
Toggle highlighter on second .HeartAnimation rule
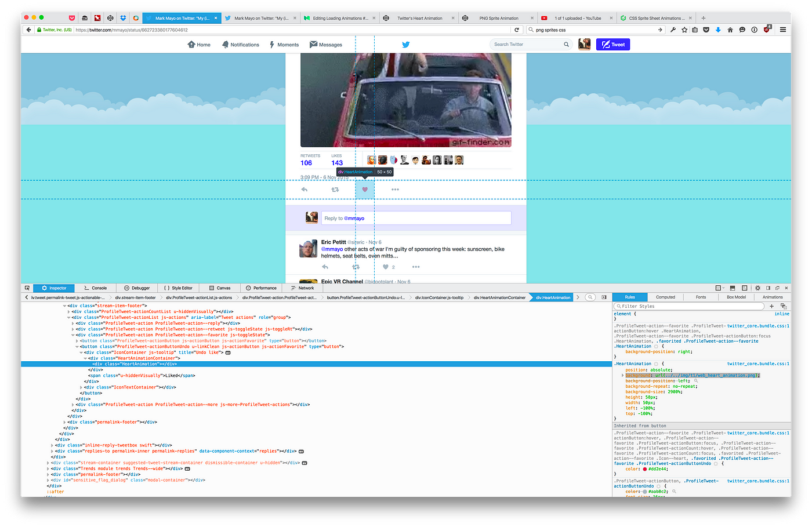pyautogui.click(x=657, y=364)
